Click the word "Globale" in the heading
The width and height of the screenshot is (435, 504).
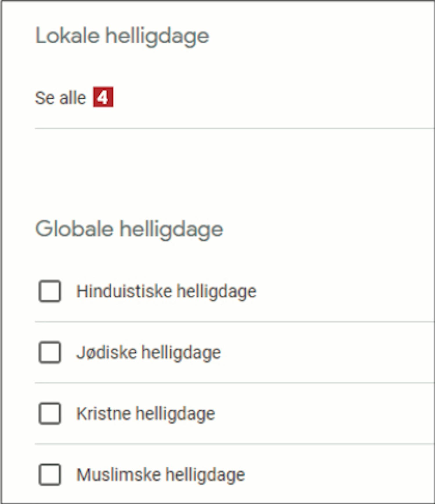74,229
